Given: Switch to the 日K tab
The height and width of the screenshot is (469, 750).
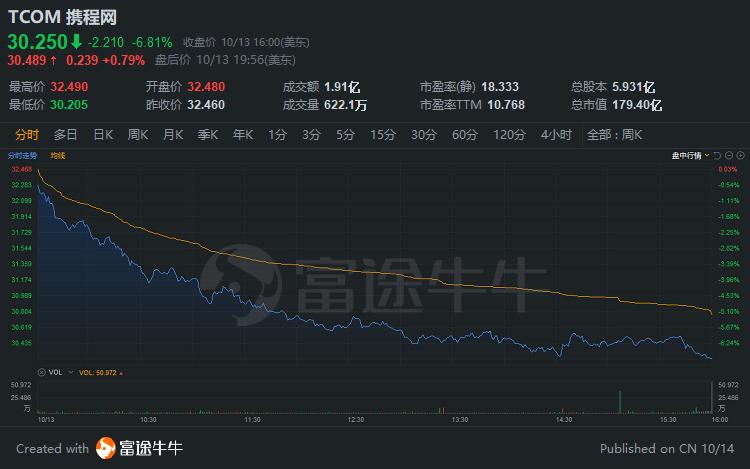Looking at the screenshot, I should tap(103, 135).
